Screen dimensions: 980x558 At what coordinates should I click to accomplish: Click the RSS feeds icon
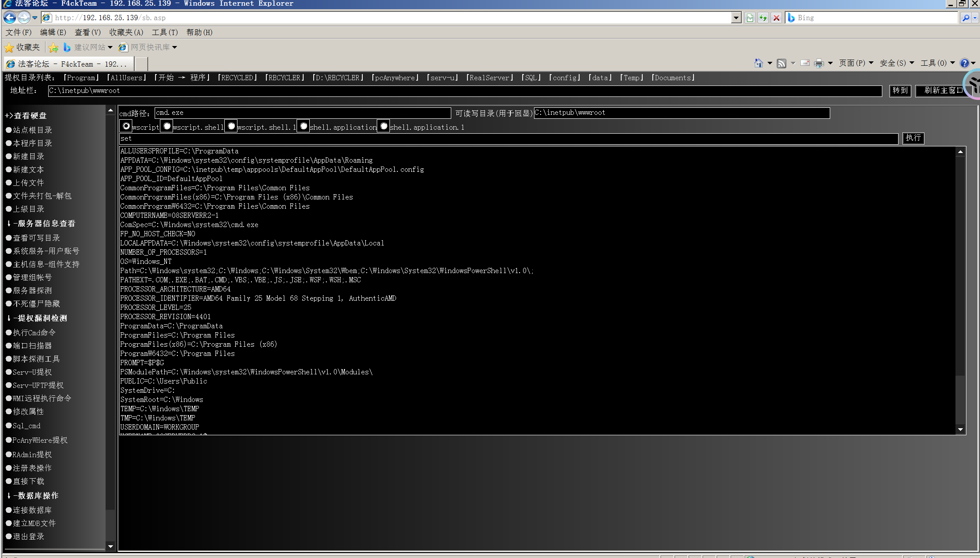click(782, 64)
